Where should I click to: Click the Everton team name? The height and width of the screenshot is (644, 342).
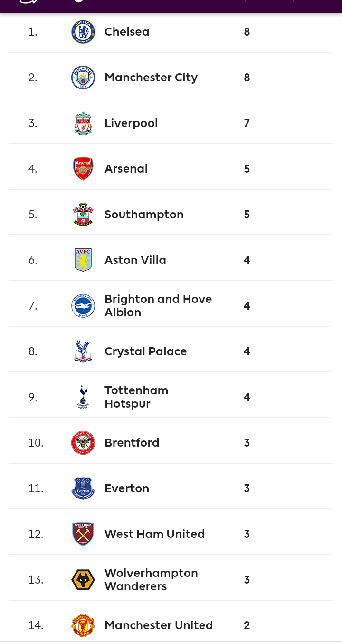coord(127,488)
